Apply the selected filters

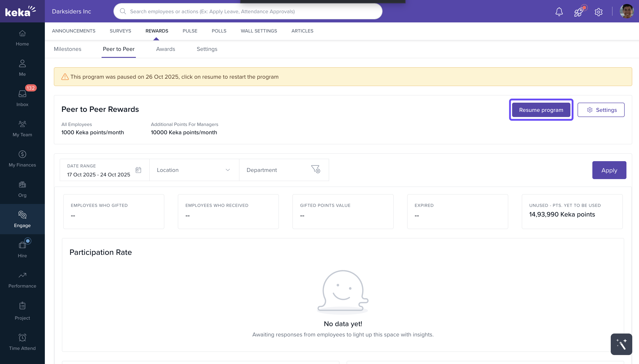click(x=609, y=170)
